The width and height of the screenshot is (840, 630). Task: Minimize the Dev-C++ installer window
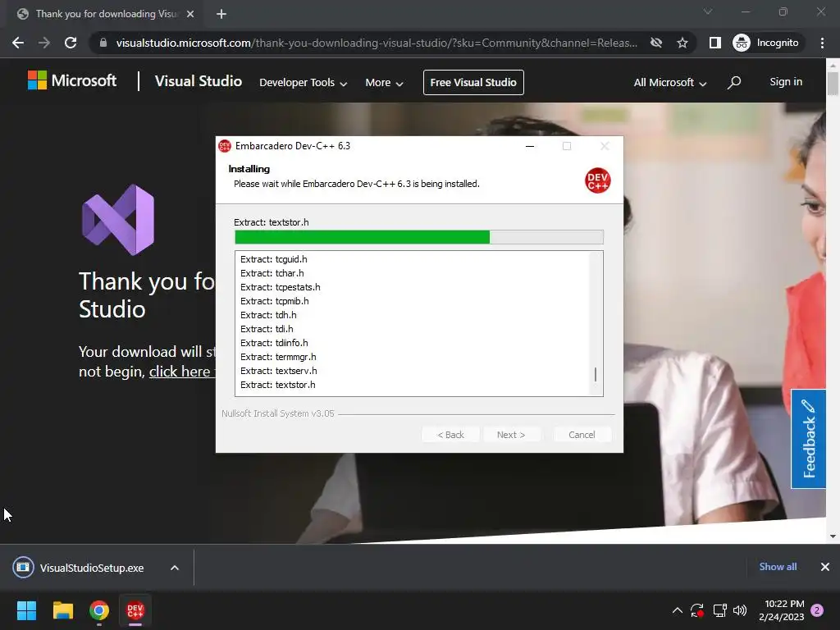pyautogui.click(x=530, y=146)
